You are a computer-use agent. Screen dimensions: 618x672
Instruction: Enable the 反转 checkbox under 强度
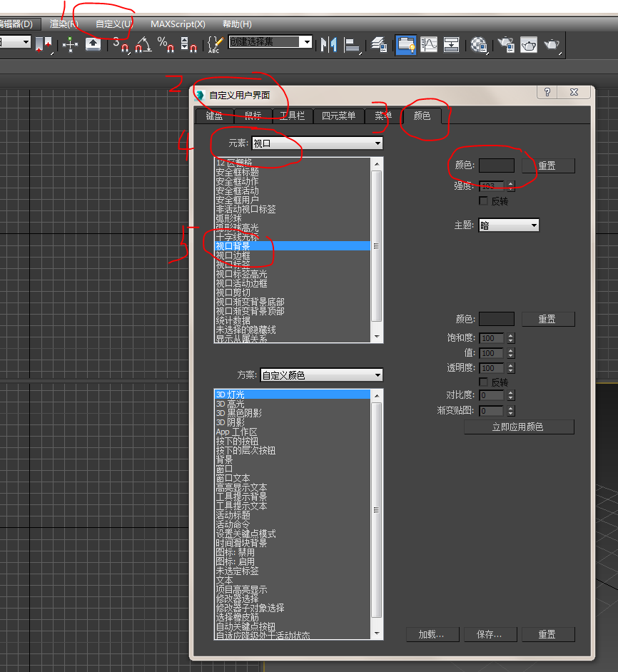click(484, 201)
